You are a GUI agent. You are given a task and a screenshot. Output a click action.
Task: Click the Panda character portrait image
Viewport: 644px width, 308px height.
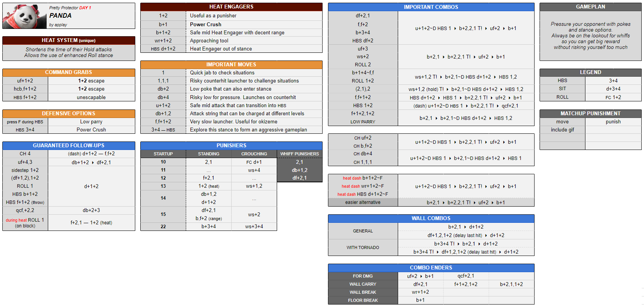pyautogui.click(x=24, y=16)
